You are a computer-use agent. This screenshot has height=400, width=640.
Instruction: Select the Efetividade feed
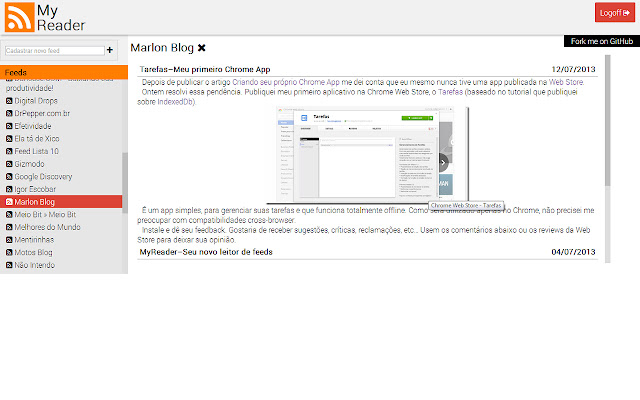pyautogui.click(x=33, y=126)
